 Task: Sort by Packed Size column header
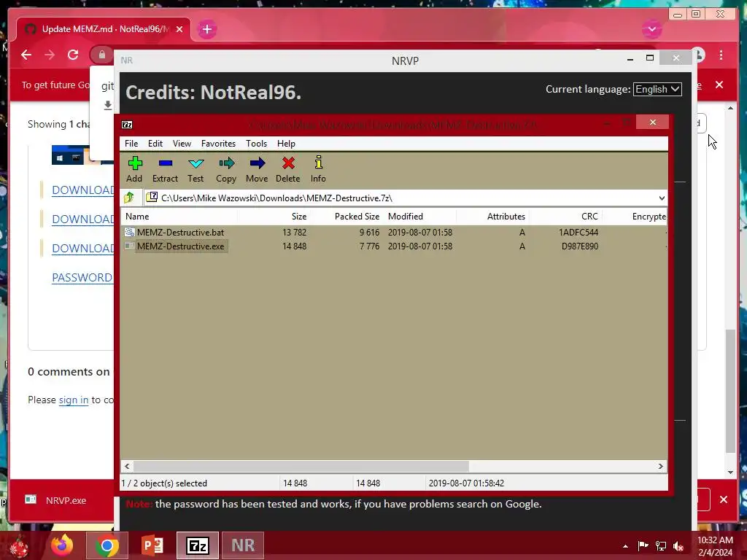click(347, 216)
